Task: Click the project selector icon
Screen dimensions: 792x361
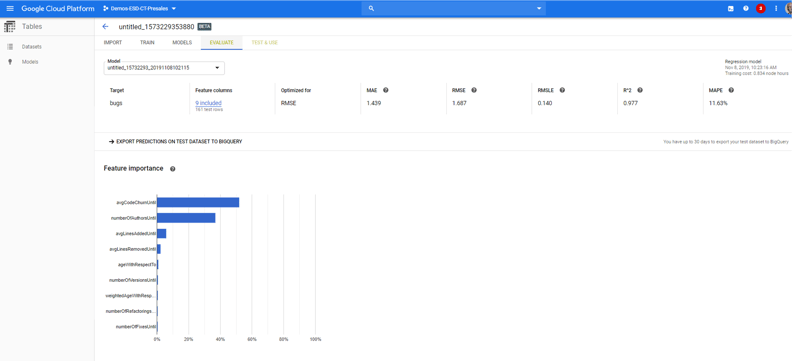Action: click(x=106, y=9)
